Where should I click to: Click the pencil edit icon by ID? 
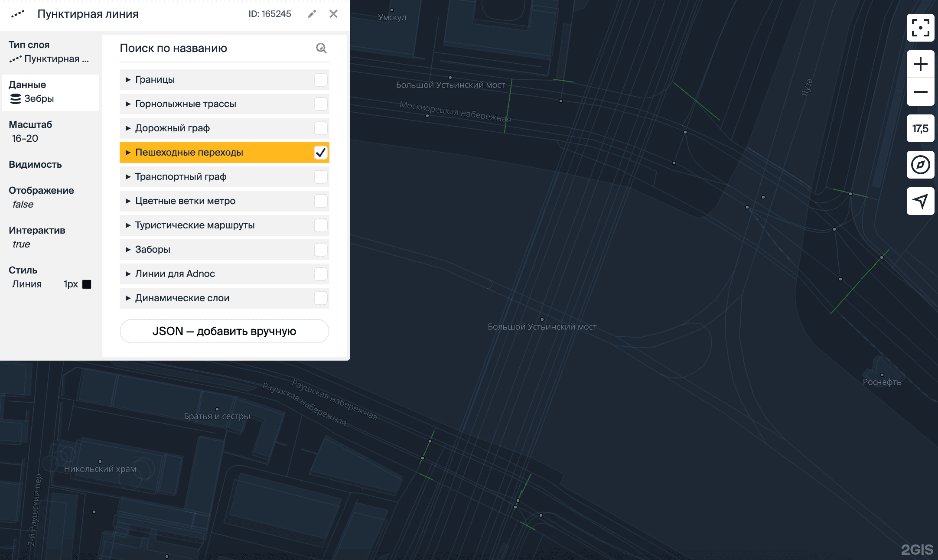pyautogui.click(x=312, y=14)
